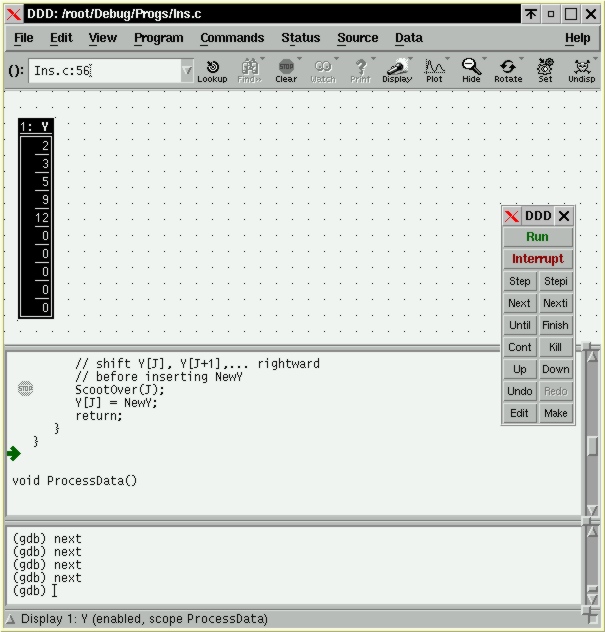
Task: Click the stop sign breakpoint at ScootOver line
Action: click(26, 389)
